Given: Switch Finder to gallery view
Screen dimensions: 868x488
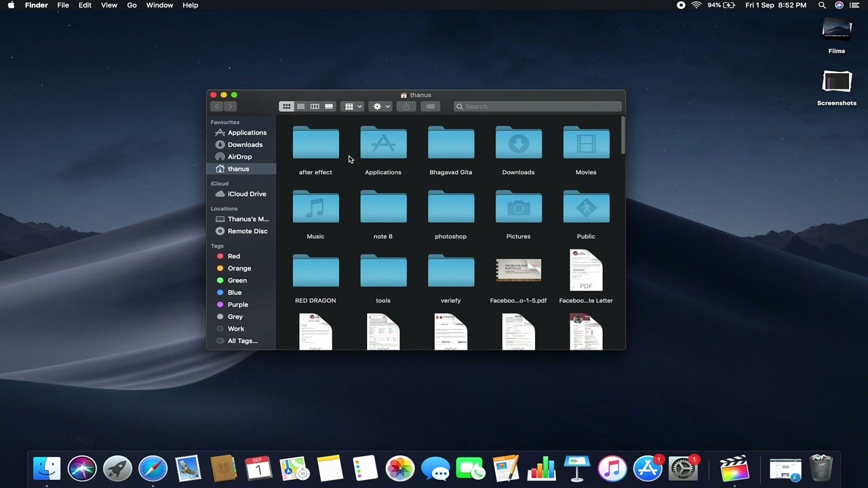Looking at the screenshot, I should pyautogui.click(x=329, y=106).
